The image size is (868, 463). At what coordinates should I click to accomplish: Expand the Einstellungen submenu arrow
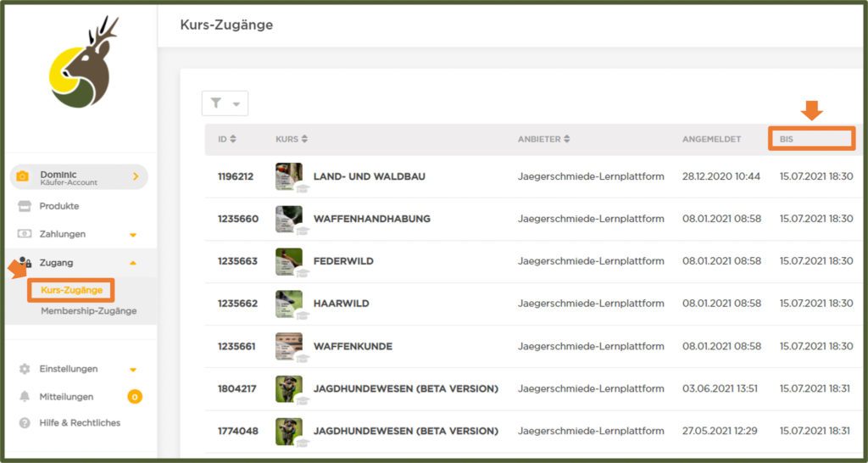(x=133, y=370)
